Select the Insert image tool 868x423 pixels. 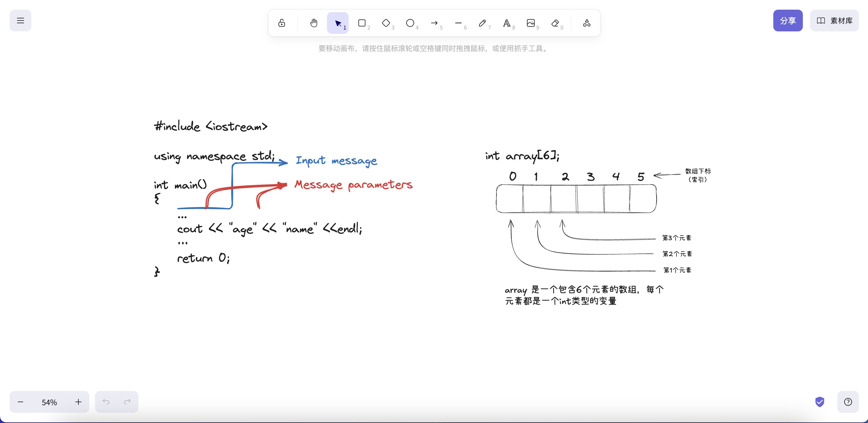click(x=531, y=23)
